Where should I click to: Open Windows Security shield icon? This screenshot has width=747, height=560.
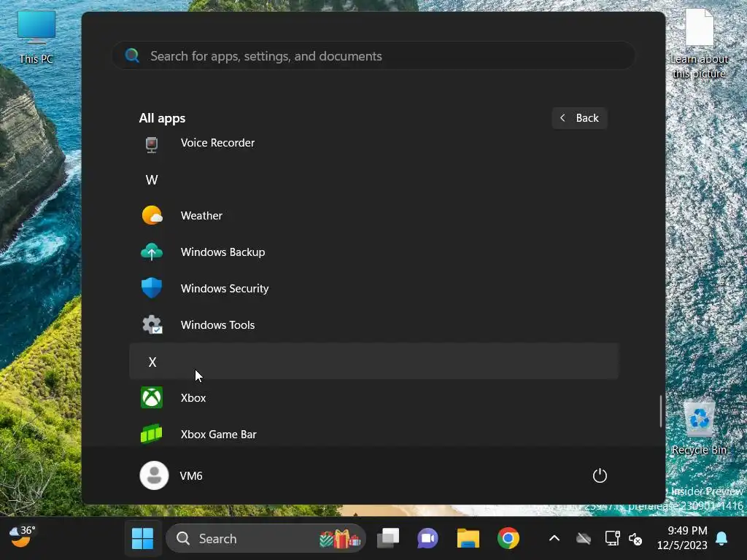tap(152, 288)
